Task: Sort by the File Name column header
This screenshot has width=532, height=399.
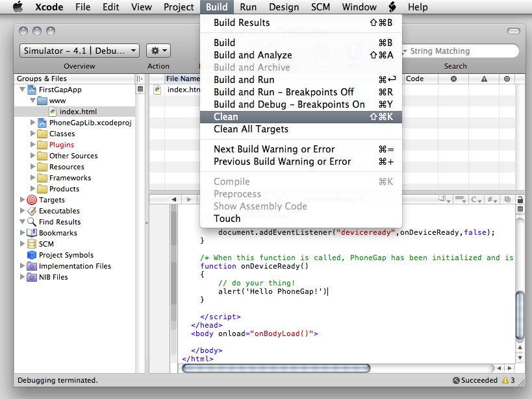Action: point(183,79)
